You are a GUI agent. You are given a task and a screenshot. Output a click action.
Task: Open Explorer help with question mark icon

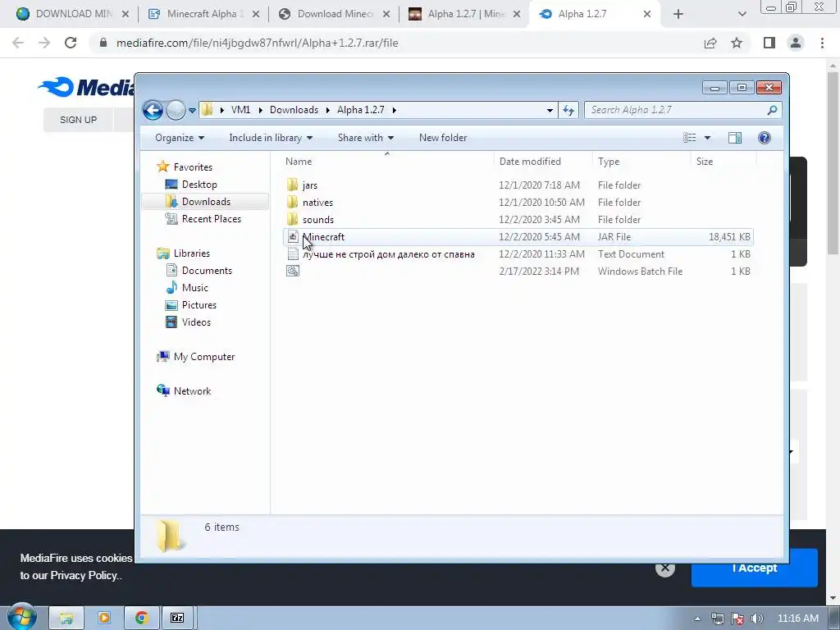click(765, 138)
